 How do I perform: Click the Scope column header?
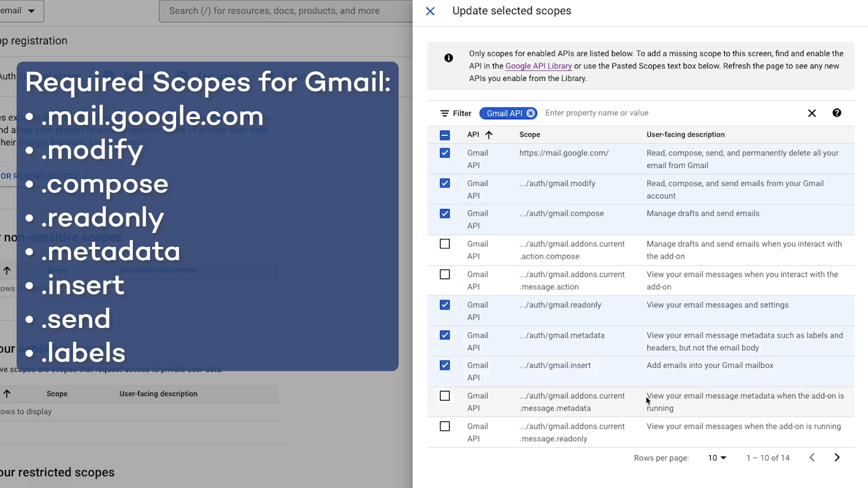(x=529, y=134)
